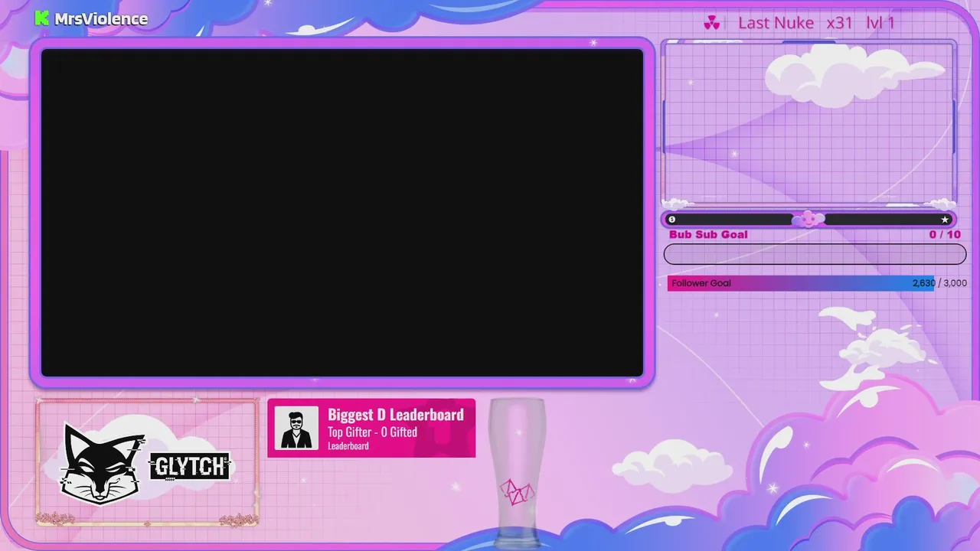Click the x31 nuke counter
Image resolution: width=980 pixels, height=551 pixels.
(x=839, y=23)
